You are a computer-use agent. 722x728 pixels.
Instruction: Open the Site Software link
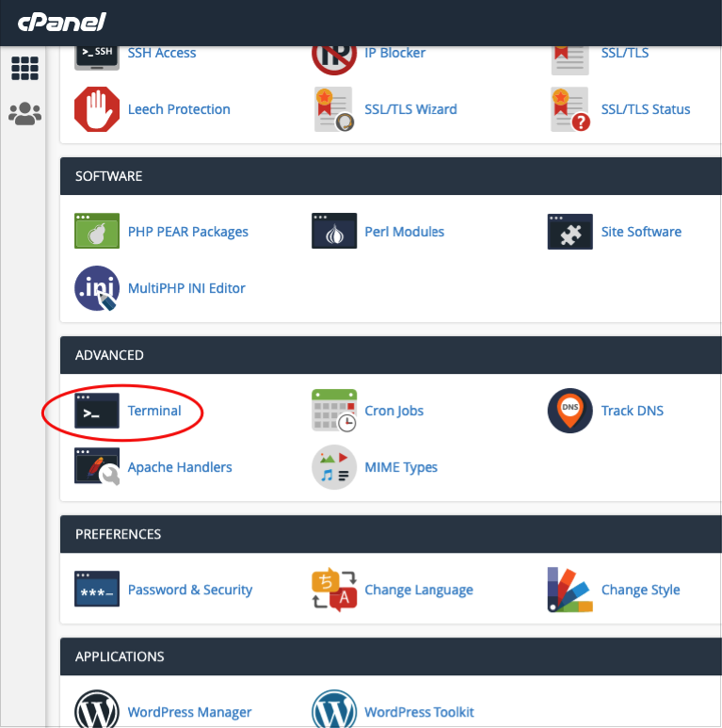pyautogui.click(x=641, y=232)
